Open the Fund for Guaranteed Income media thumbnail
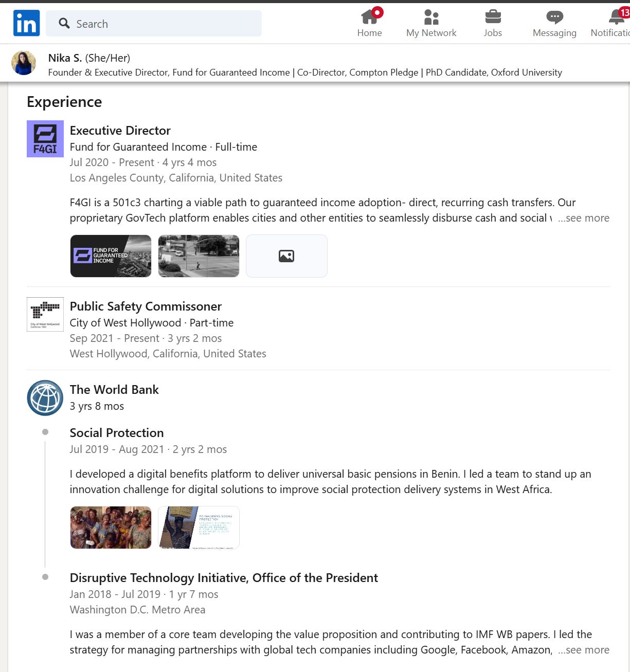 111,256
